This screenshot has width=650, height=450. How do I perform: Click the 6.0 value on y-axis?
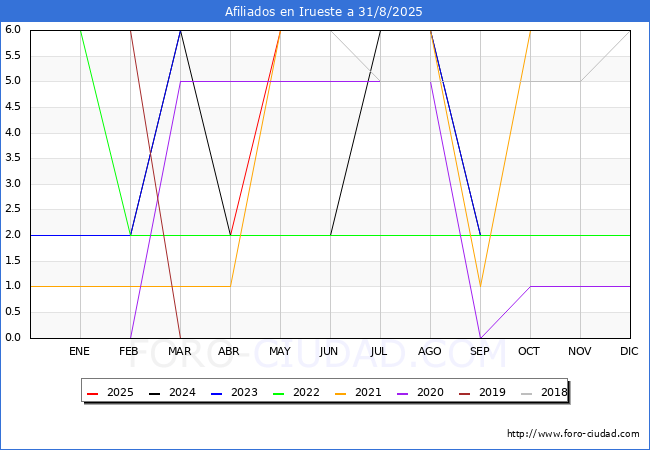[x=13, y=30]
